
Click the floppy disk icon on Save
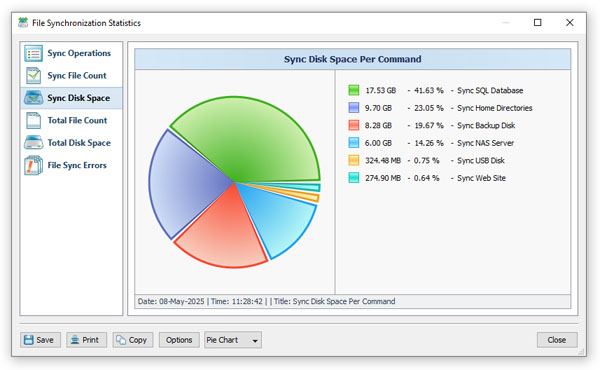[x=28, y=340]
